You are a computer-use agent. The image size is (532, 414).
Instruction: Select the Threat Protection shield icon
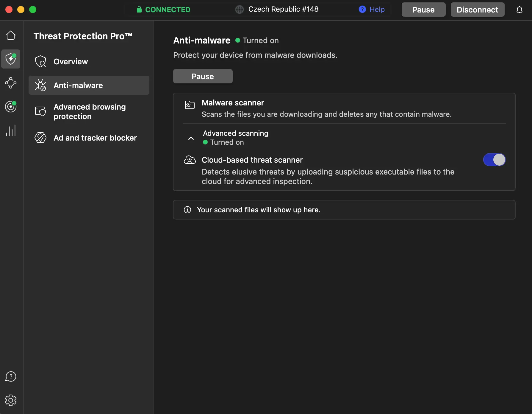tap(11, 59)
